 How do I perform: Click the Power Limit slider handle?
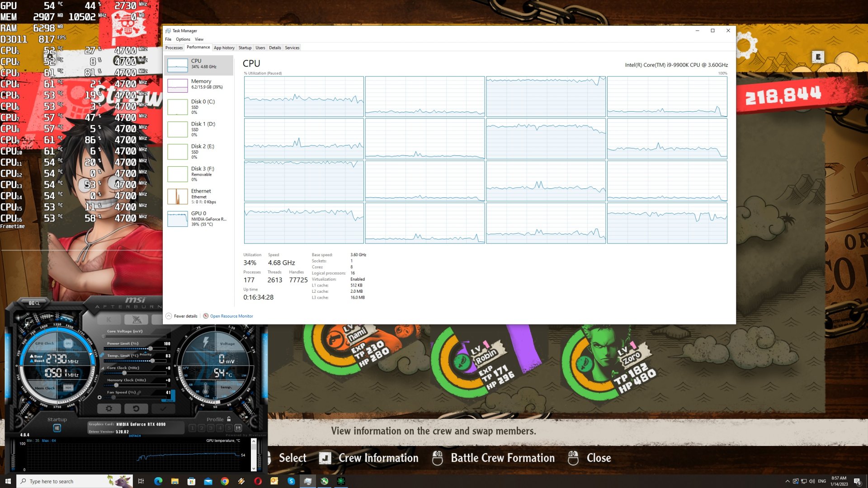(x=150, y=349)
